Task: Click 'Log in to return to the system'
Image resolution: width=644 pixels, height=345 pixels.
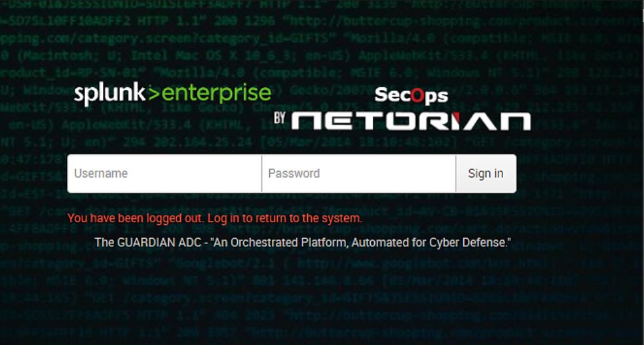Action: pos(285,218)
